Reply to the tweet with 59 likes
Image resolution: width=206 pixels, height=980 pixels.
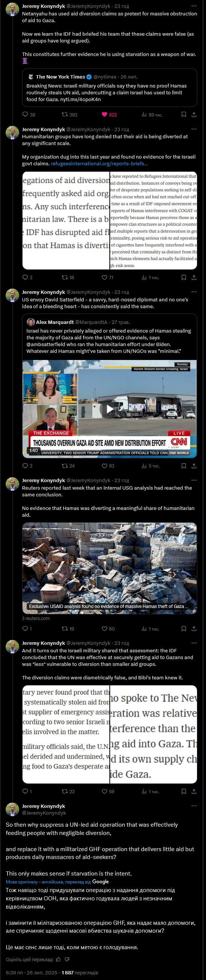[25, 791]
